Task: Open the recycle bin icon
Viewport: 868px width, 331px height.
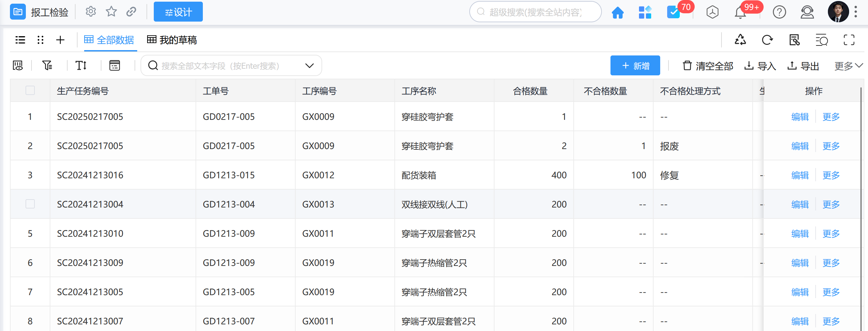Action: tap(740, 40)
